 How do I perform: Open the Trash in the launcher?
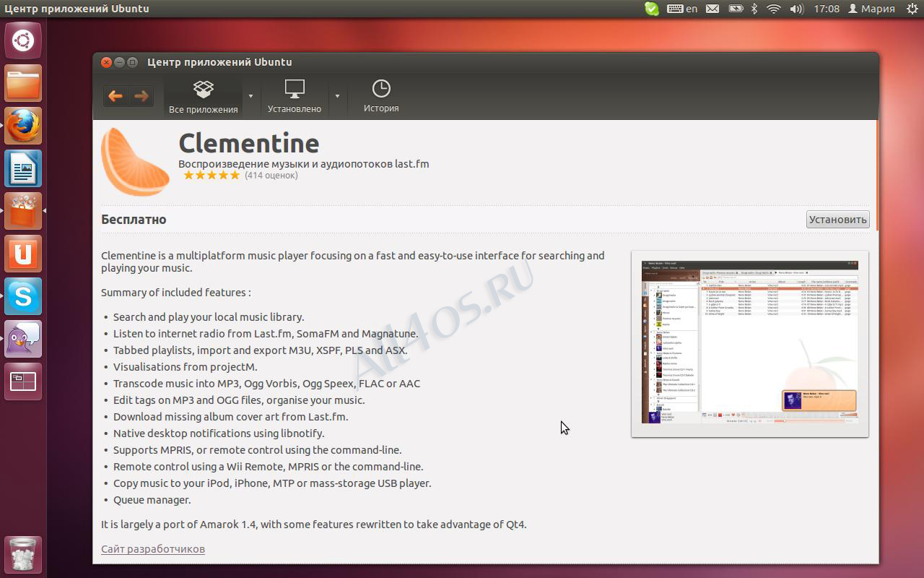23,555
